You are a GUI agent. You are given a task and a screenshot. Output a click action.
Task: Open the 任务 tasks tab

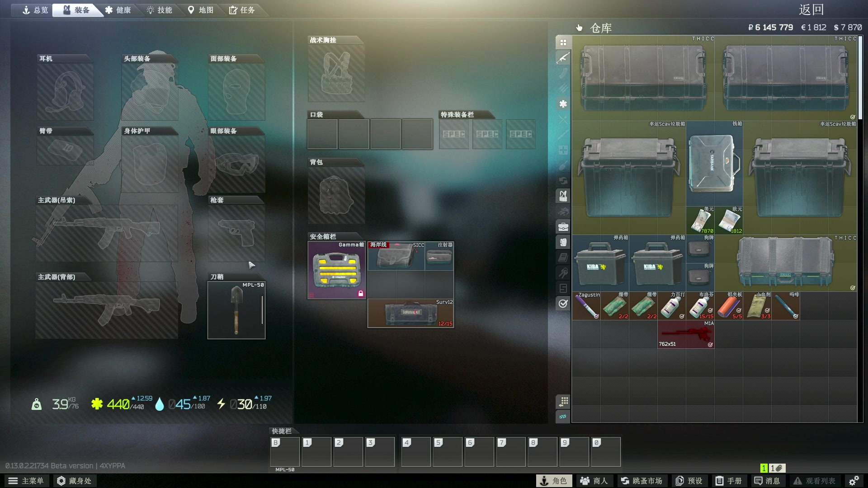pyautogui.click(x=242, y=10)
